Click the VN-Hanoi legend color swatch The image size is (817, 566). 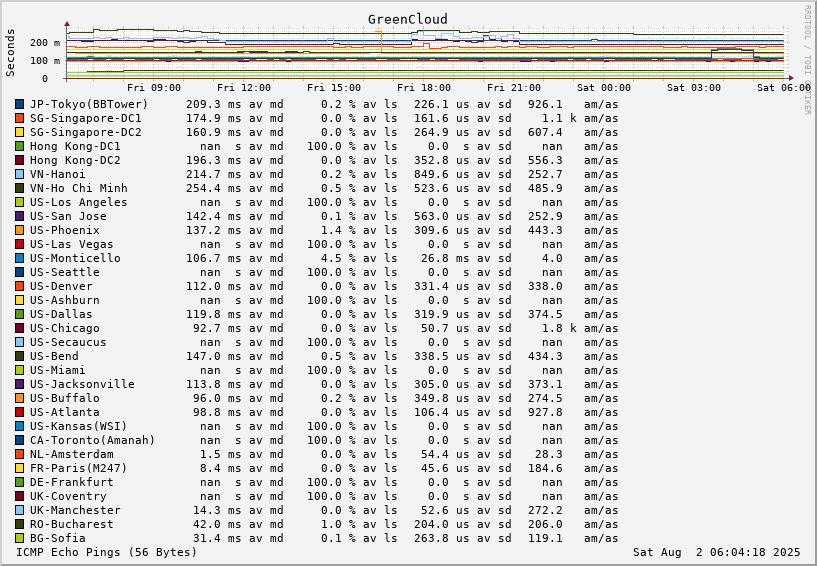[x=20, y=174]
